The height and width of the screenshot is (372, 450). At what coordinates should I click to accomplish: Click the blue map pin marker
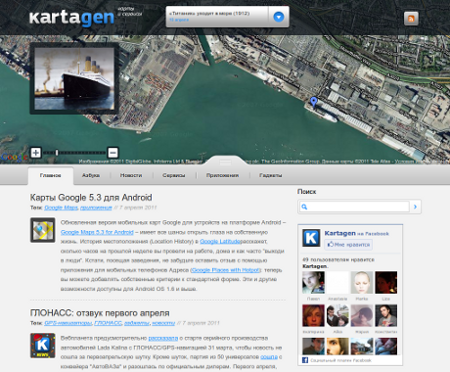[313, 101]
